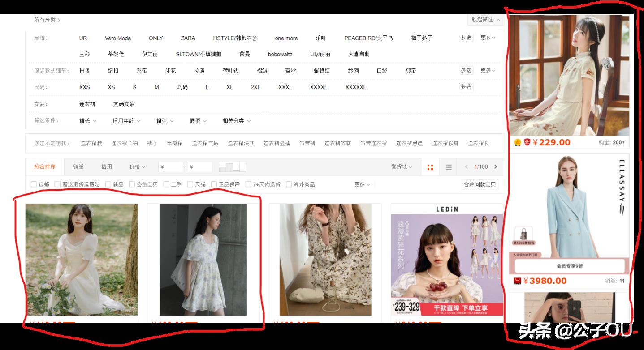Open sidebar ad priced ¥229.00
The image size is (644, 350).
[569, 75]
